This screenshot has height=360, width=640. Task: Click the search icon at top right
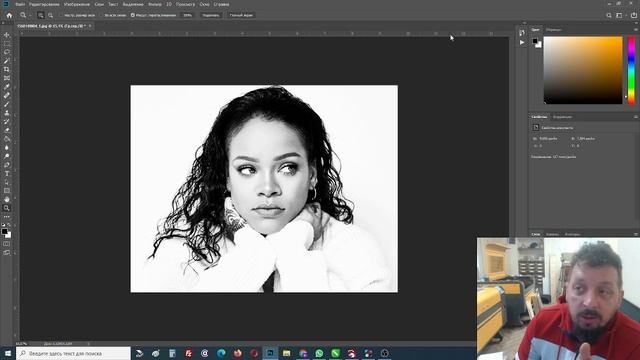(609, 16)
